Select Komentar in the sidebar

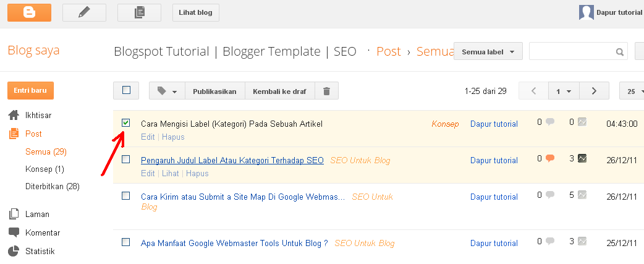(42, 232)
